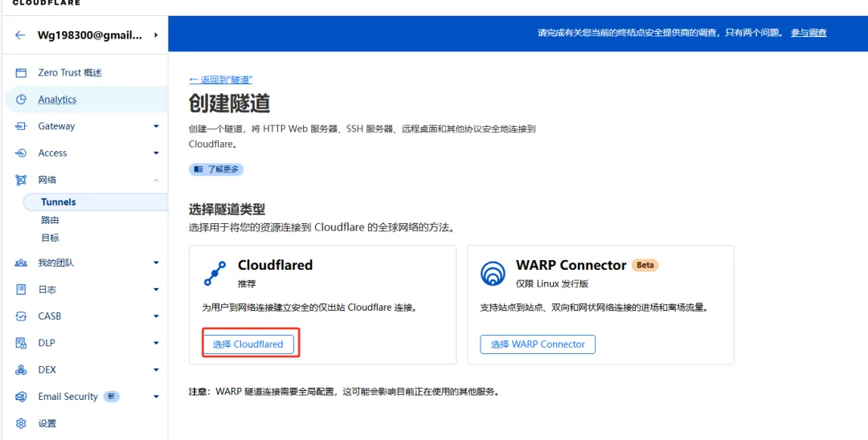The width and height of the screenshot is (868, 440).
Task: Click the Wg198300@gmail account name
Action: tap(90, 35)
